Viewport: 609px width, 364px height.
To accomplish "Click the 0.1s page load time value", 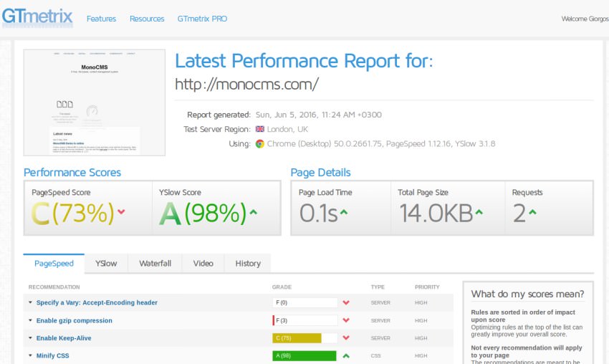I will coord(319,214).
